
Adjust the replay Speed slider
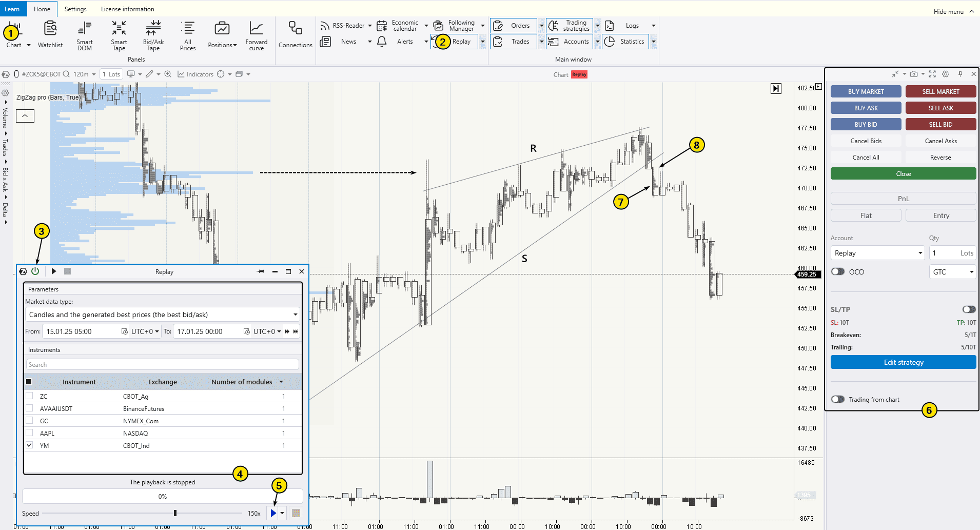[x=175, y=513]
